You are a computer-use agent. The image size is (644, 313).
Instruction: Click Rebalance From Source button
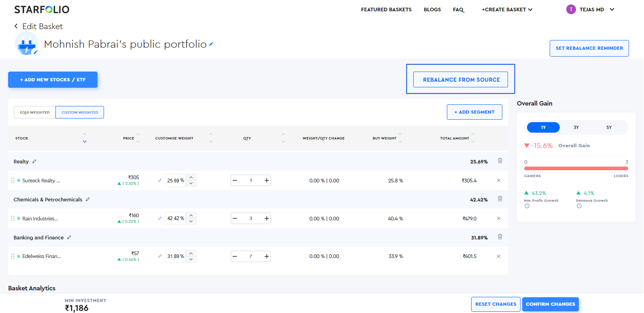click(x=461, y=80)
